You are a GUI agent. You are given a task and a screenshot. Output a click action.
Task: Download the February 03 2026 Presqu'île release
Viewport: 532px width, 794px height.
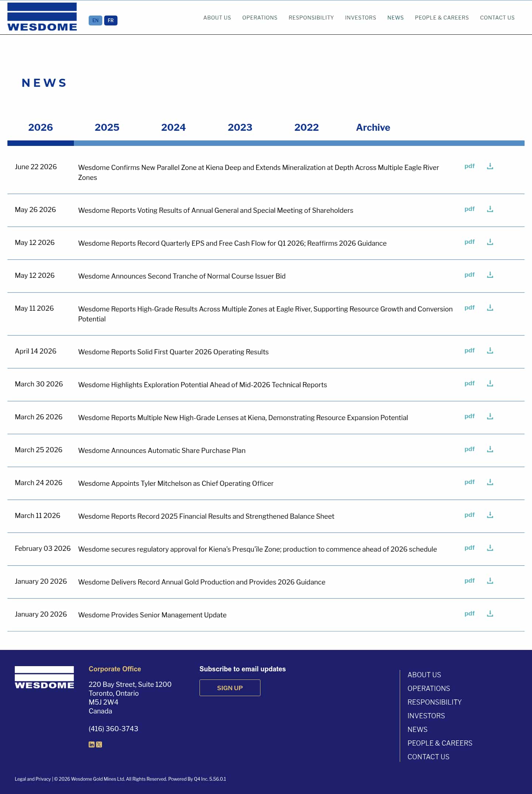pyautogui.click(x=490, y=548)
